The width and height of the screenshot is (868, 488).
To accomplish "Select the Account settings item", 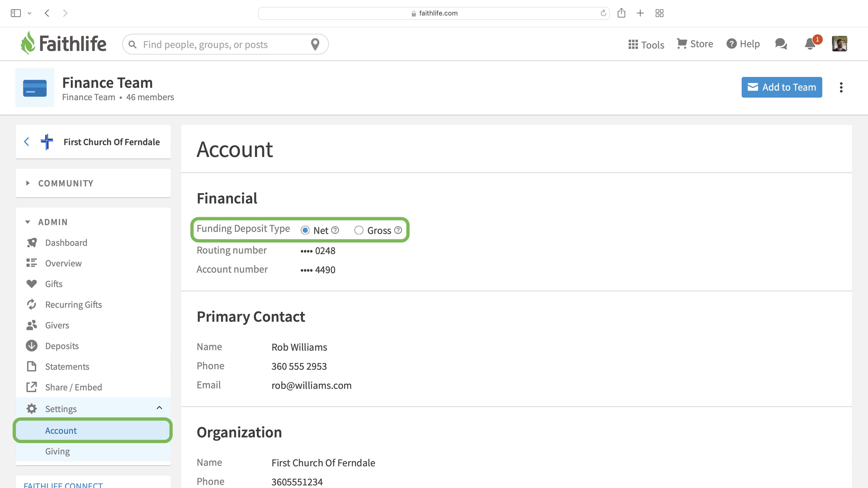I will click(x=93, y=431).
